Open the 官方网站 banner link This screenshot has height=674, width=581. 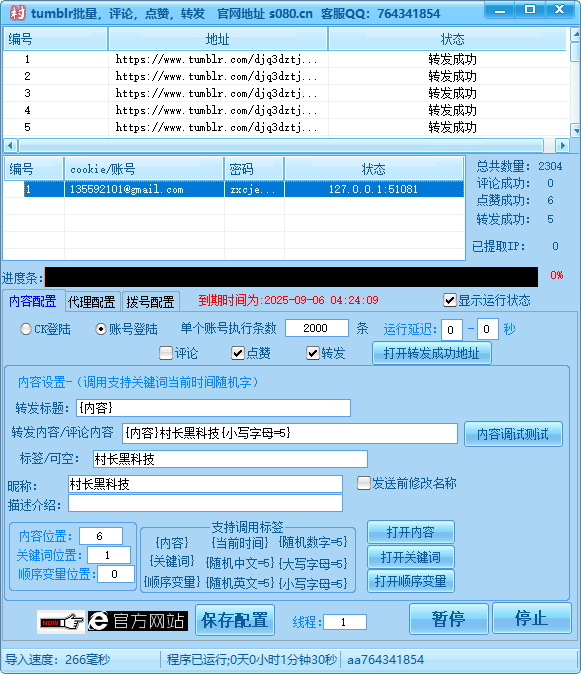click(138, 621)
